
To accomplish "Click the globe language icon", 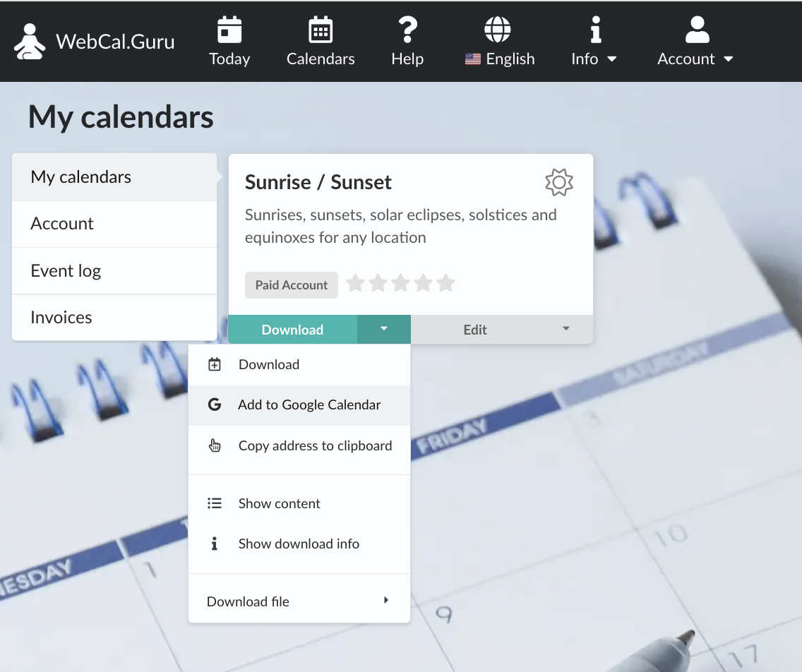I will tap(498, 28).
